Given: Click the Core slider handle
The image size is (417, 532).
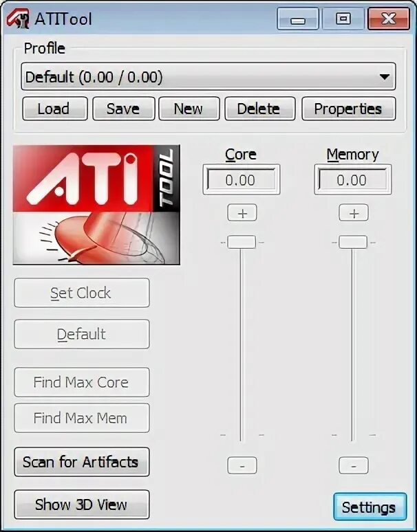Looking at the screenshot, I should [242, 242].
